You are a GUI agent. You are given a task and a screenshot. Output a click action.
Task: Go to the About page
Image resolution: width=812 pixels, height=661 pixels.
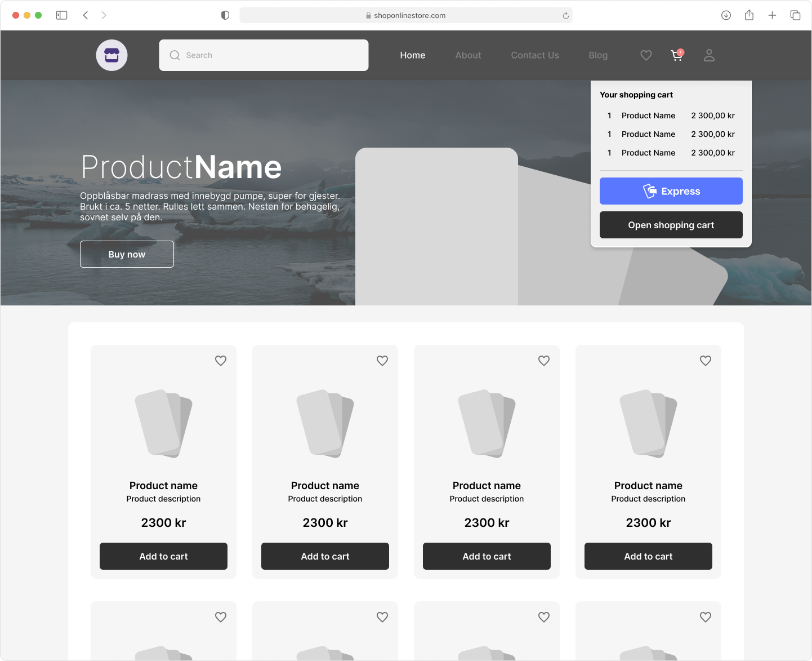point(468,55)
